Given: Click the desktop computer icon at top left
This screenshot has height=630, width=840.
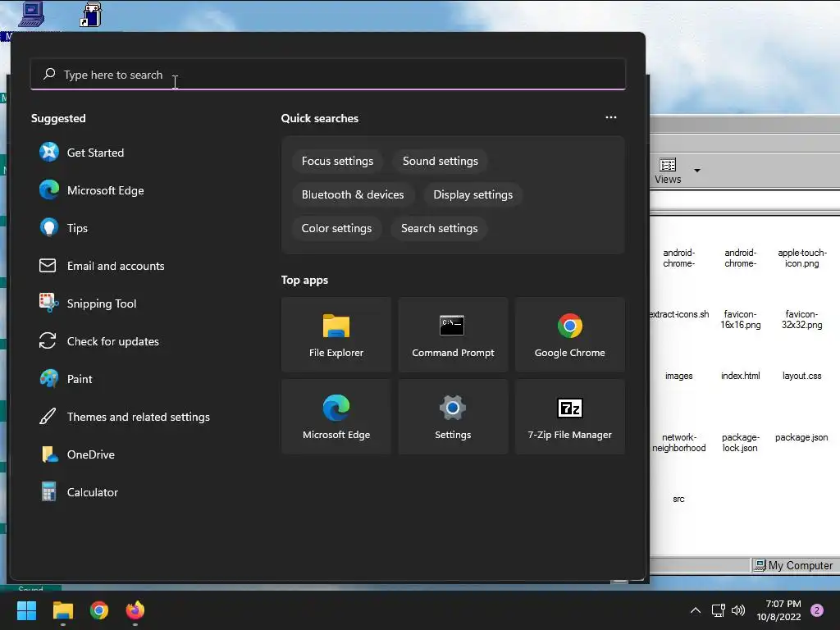Looking at the screenshot, I should pyautogui.click(x=31, y=14).
